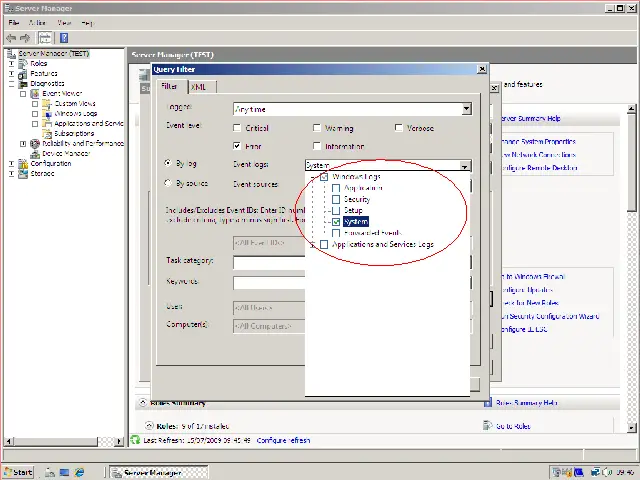Expand the Roles tree node

pos(11,64)
